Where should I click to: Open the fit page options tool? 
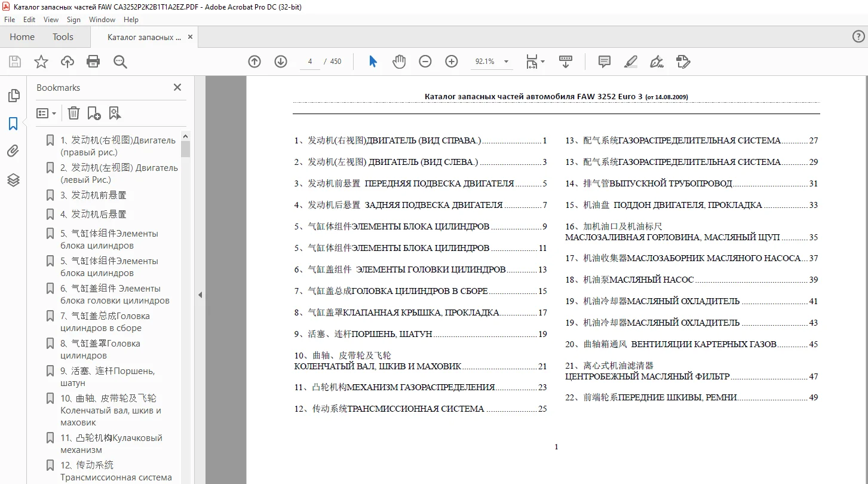point(535,62)
